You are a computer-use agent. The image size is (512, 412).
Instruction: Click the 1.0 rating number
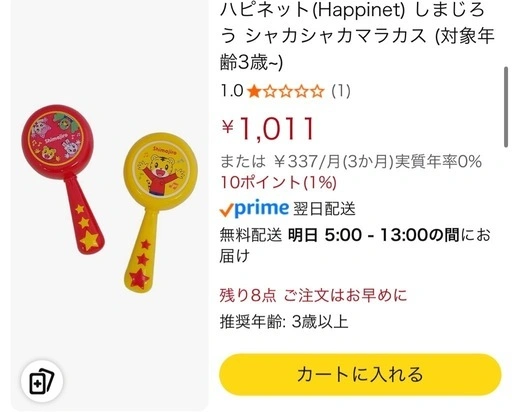232,91
